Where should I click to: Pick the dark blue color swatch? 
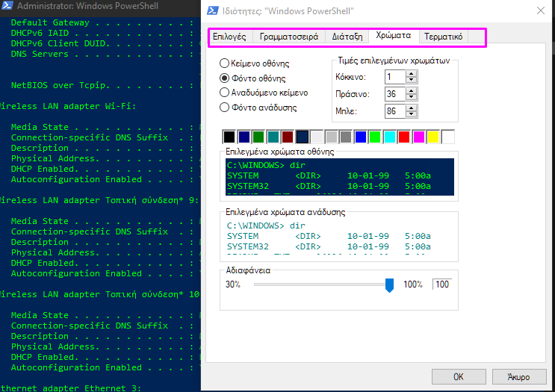tap(244, 137)
